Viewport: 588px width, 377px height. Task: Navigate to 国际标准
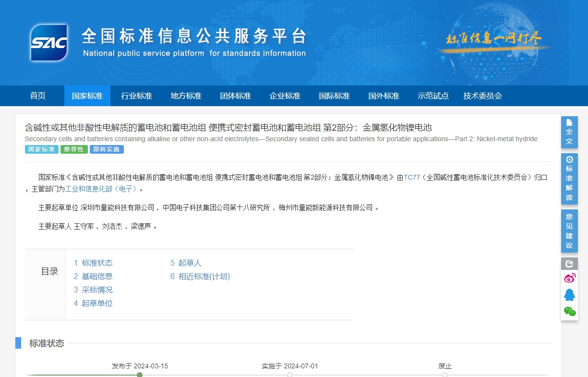point(334,96)
